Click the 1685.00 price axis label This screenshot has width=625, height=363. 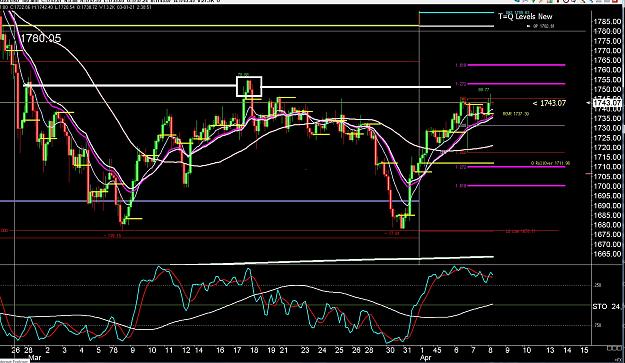(x=607, y=215)
